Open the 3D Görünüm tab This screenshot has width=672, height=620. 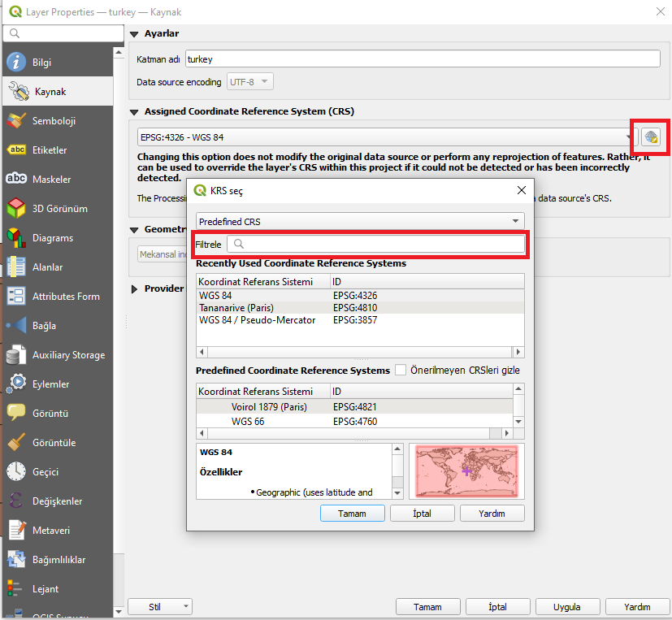[58, 209]
